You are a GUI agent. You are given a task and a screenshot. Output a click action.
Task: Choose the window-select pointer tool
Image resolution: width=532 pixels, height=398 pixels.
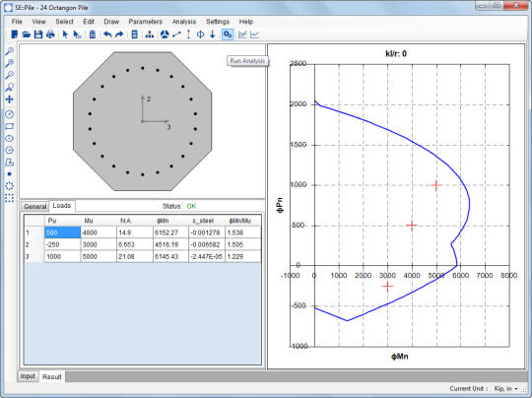tap(78, 34)
